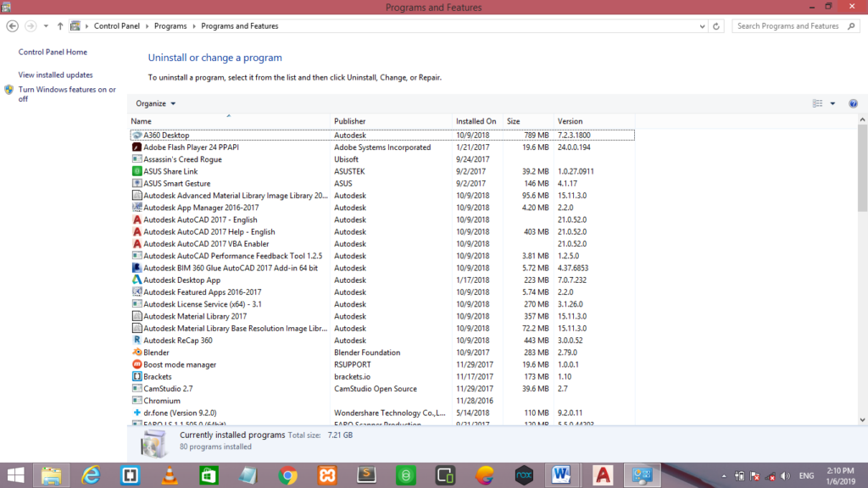The height and width of the screenshot is (488, 868).
Task: Click the vertical scrollbar thumb
Action: (x=862, y=167)
